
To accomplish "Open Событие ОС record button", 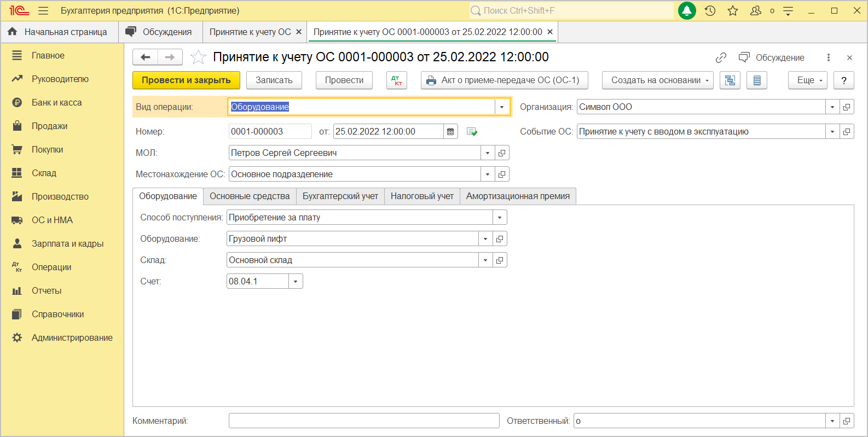I will 847,131.
